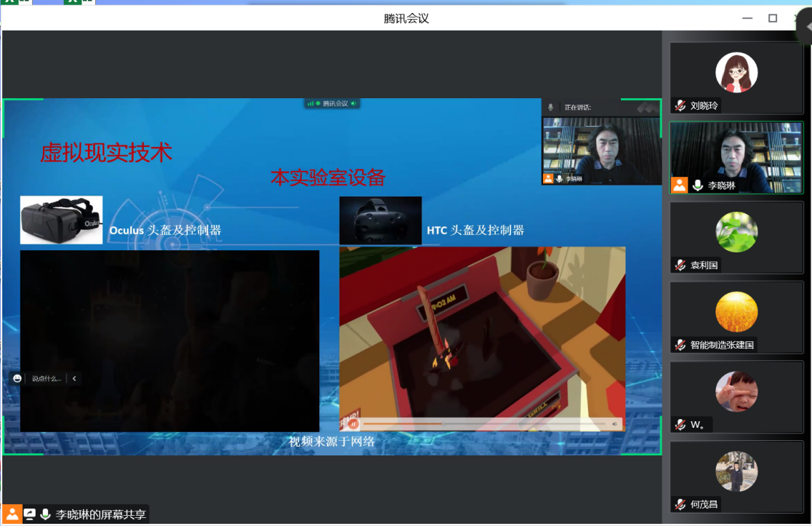Image resolution: width=812 pixels, height=526 pixels.
Task: Click the name 何茂昌 in the sidebar
Action: [x=704, y=504]
